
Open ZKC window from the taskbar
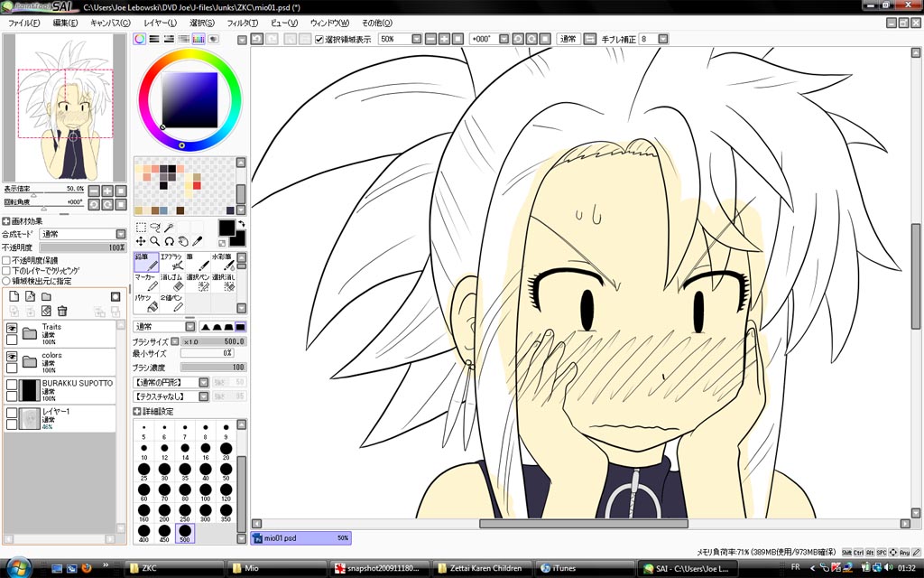click(x=174, y=568)
